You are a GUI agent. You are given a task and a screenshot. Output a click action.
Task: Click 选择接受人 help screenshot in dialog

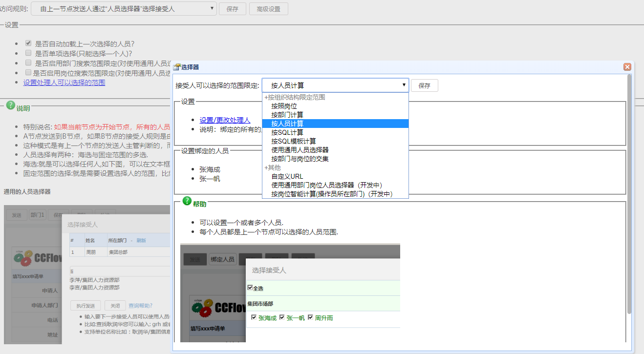click(290, 292)
